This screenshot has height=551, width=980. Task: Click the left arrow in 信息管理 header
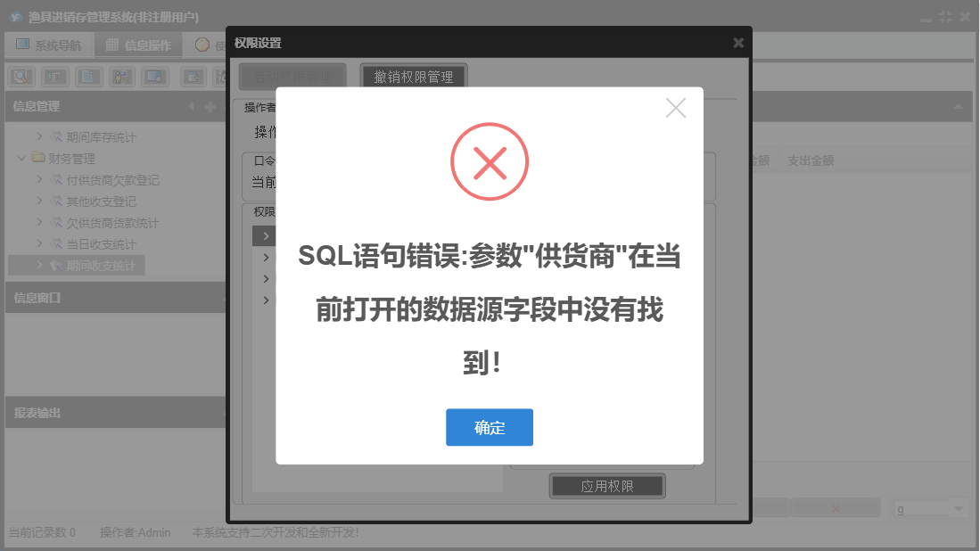coord(191,107)
